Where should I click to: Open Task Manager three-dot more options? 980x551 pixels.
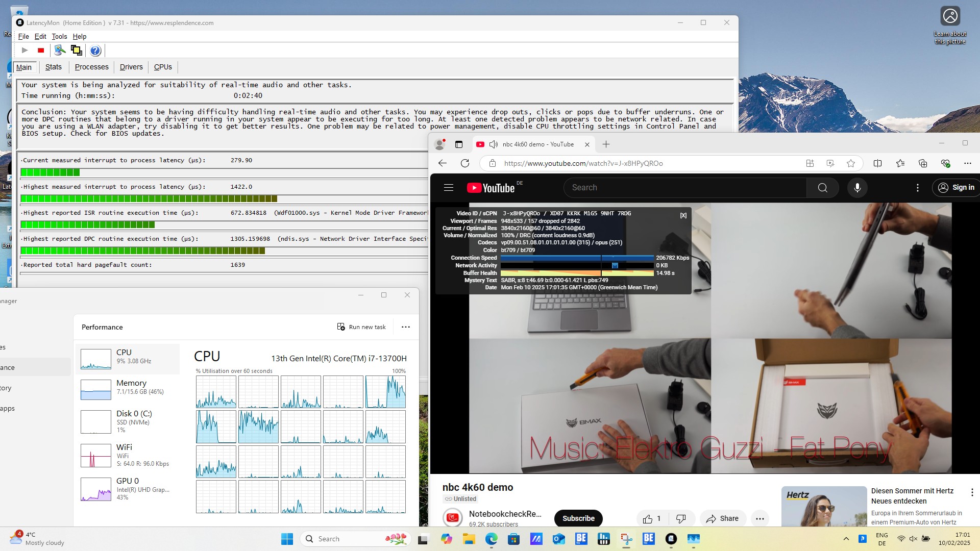click(406, 327)
